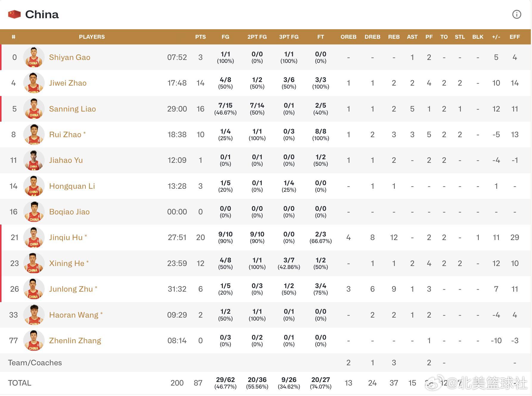Open Jiahao Yu player profile link
This screenshot has width=532, height=396.
(x=66, y=160)
